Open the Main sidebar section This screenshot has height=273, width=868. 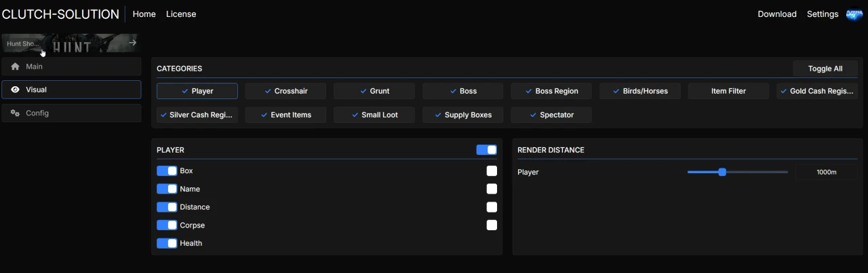pos(71,67)
